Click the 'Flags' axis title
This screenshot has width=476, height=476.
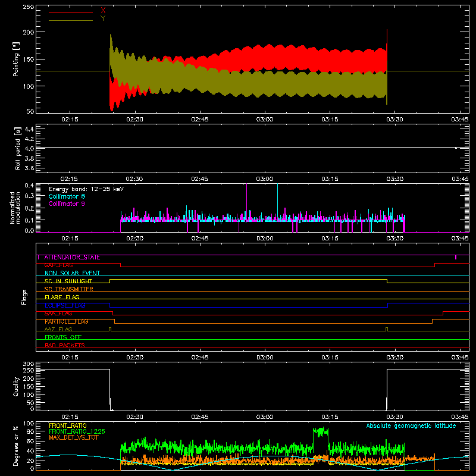tap(24, 297)
